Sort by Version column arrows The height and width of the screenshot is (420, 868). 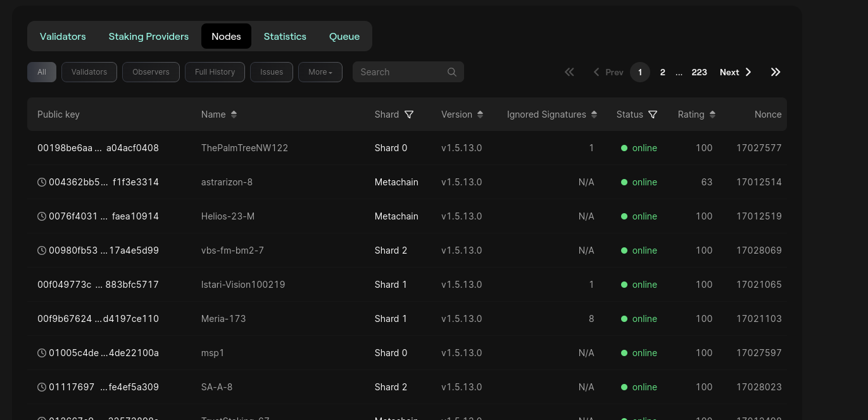pos(480,114)
